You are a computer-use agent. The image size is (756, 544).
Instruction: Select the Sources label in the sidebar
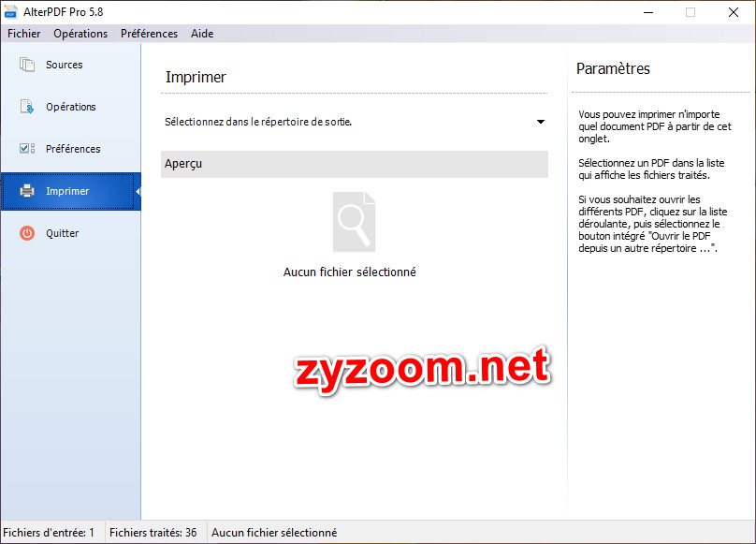coord(65,65)
